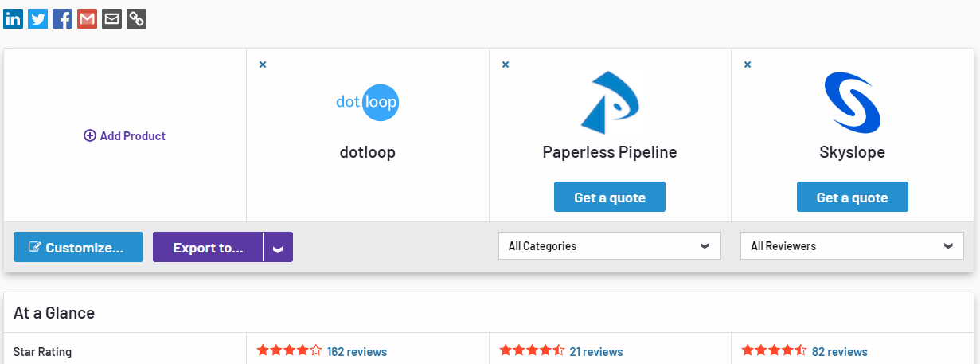Screen dimensions: 980x364
Task: Remove dotloop from comparison
Action: [263, 65]
